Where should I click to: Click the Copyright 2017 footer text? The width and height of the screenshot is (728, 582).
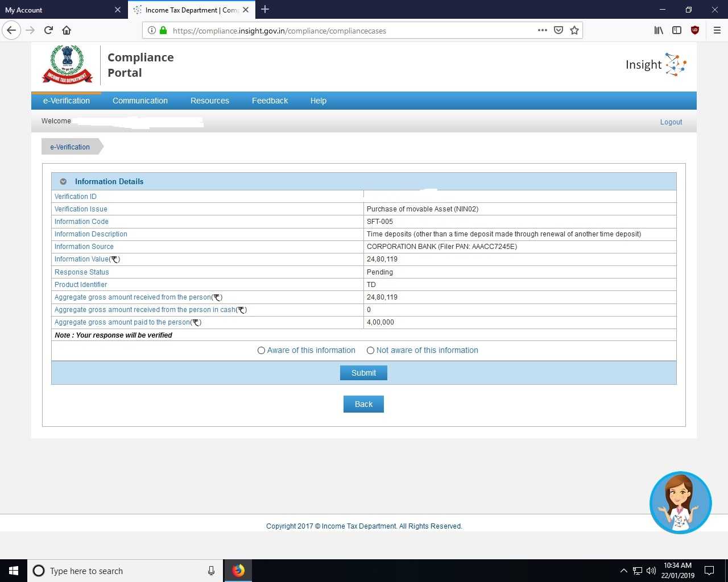pyautogui.click(x=364, y=526)
